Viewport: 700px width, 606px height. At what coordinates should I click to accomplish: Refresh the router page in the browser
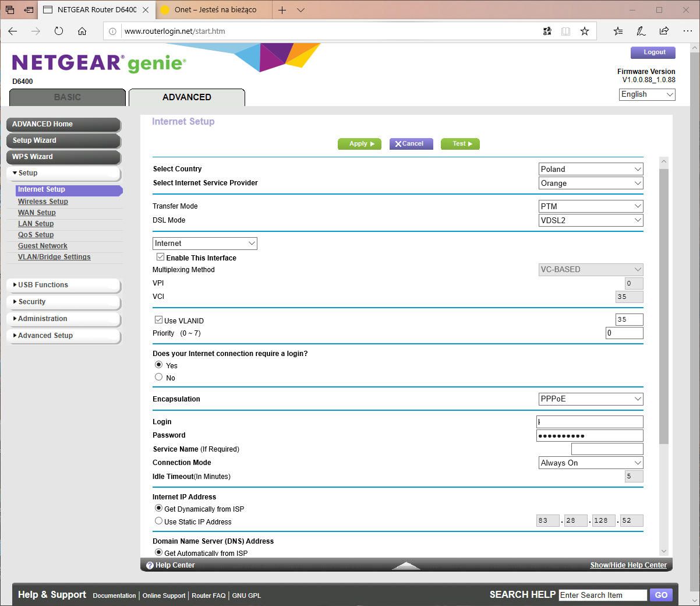tap(58, 31)
